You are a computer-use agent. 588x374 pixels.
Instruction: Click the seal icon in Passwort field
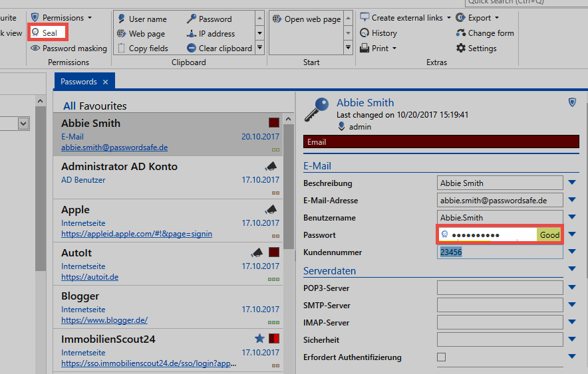pos(445,234)
